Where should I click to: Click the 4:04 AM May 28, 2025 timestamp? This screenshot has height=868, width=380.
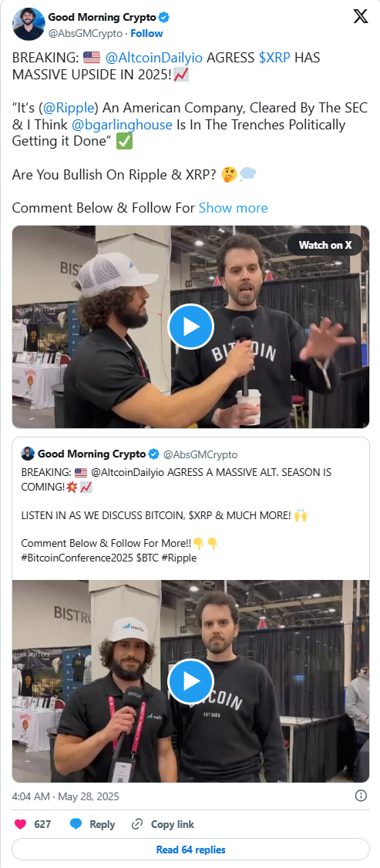click(x=66, y=796)
